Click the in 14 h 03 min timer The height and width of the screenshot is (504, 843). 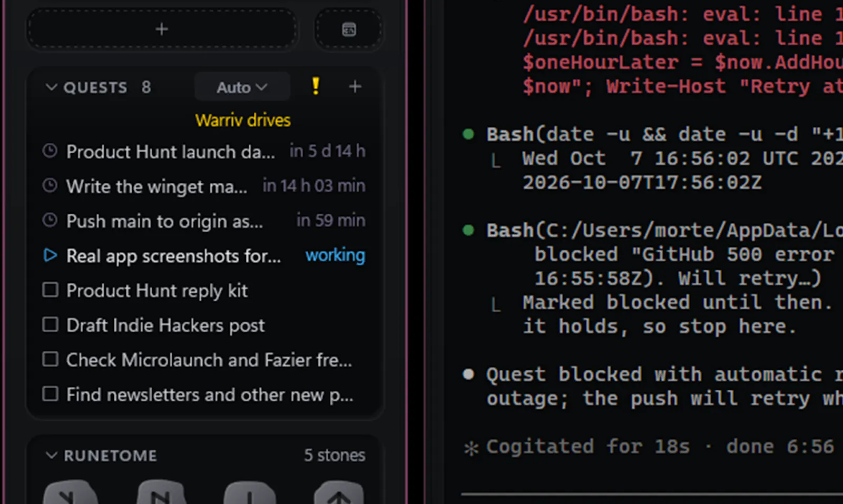click(314, 185)
